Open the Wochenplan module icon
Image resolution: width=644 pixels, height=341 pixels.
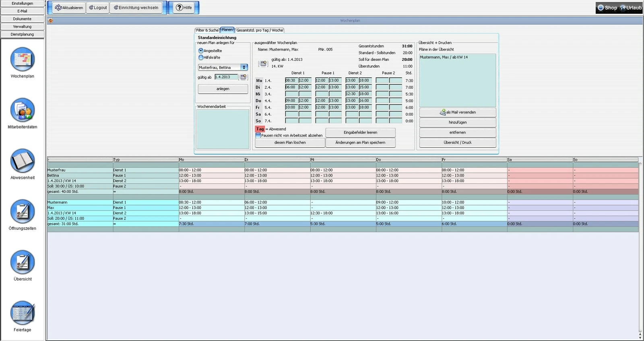[23, 60]
